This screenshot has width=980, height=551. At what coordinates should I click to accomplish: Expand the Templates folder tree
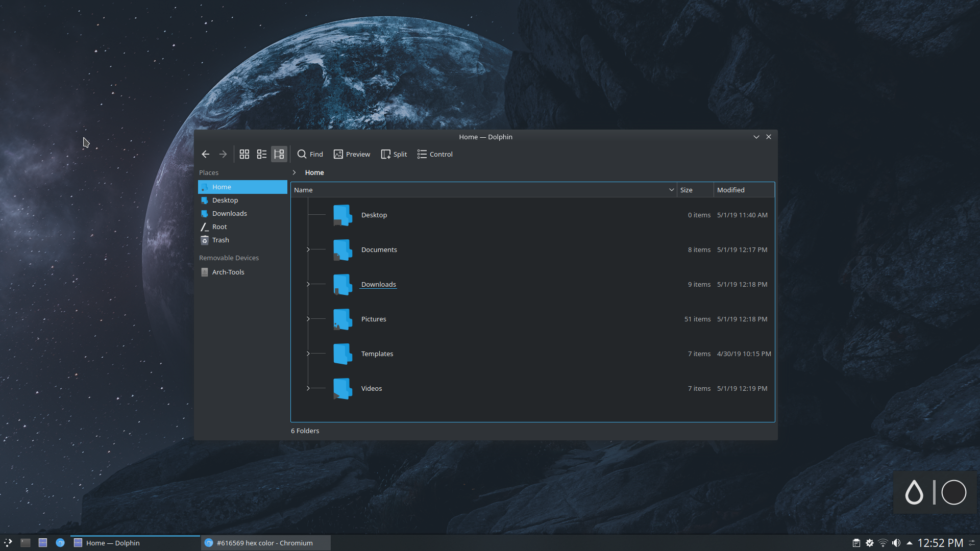[308, 354]
